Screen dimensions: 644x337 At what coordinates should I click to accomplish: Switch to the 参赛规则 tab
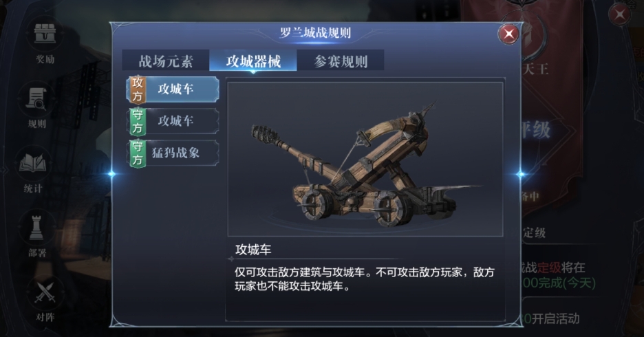[x=341, y=61]
